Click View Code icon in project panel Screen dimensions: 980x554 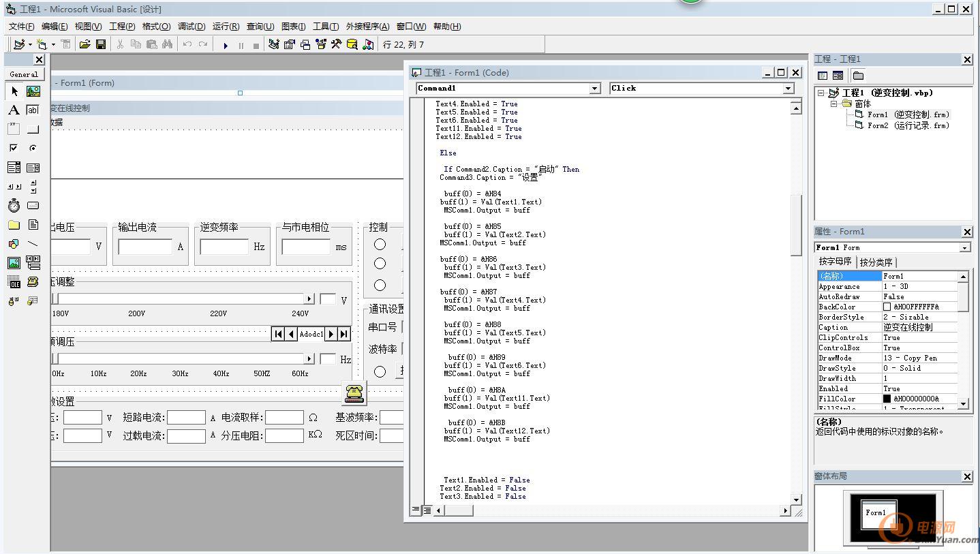tap(823, 76)
